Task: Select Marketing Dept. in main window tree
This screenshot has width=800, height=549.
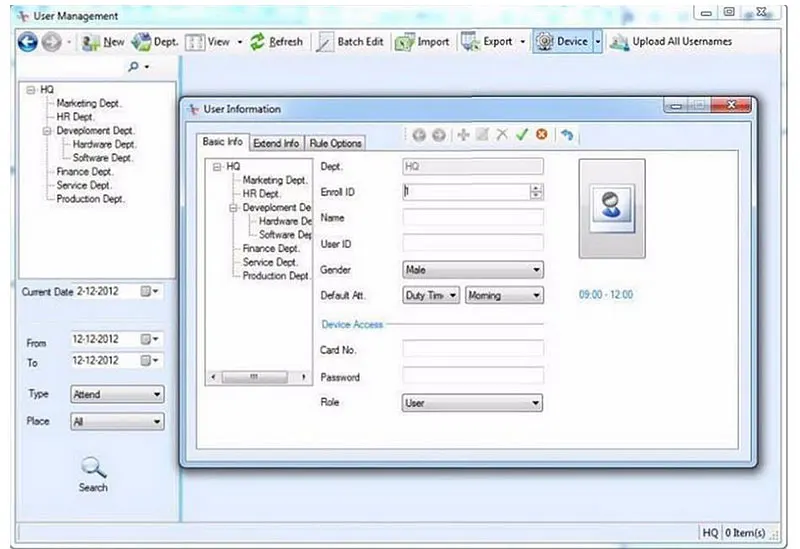Action: point(88,103)
